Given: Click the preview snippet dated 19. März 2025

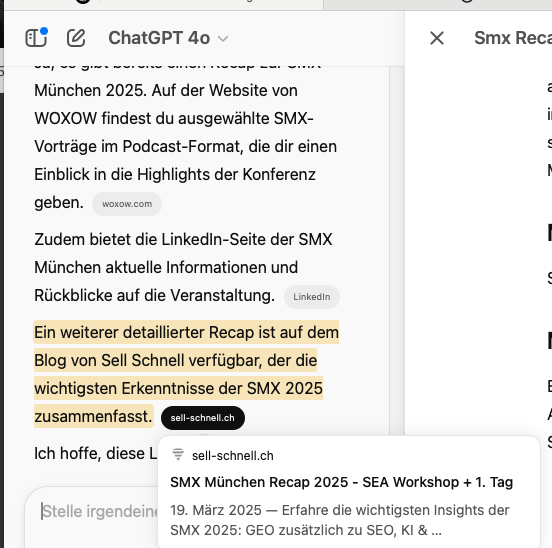Looking at the screenshot, I should pyautogui.click(x=340, y=520).
